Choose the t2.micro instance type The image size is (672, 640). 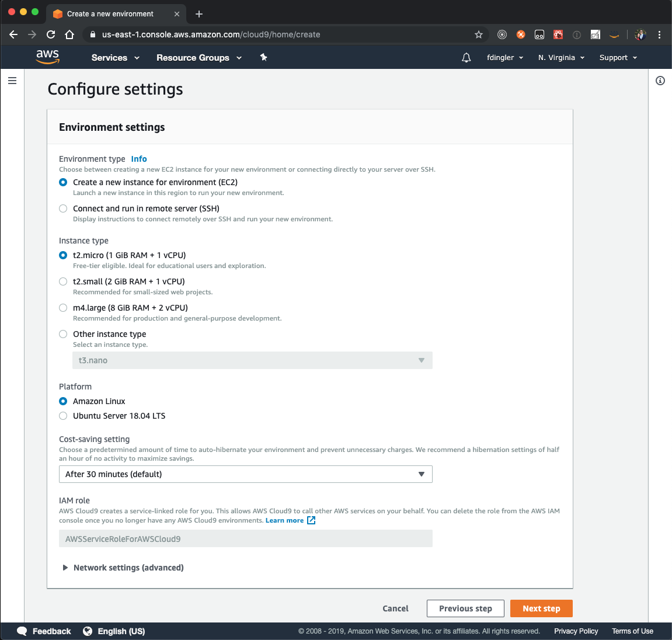pyautogui.click(x=63, y=255)
